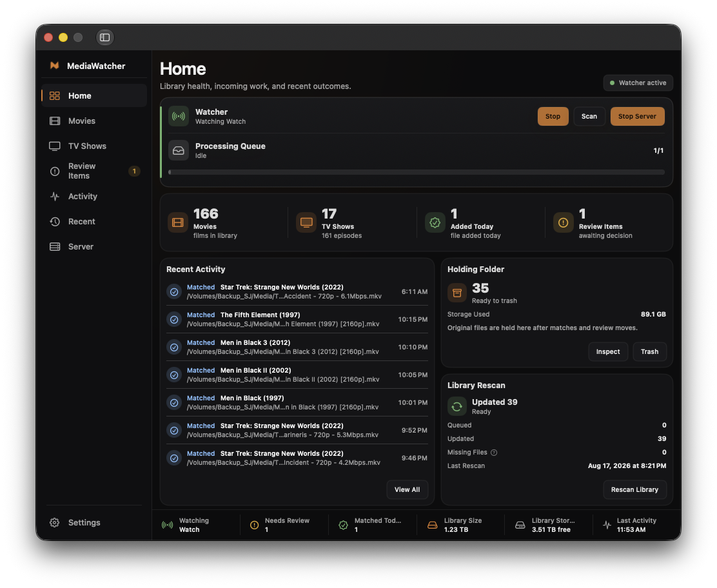Click the Server rack sidebar icon

click(x=55, y=246)
